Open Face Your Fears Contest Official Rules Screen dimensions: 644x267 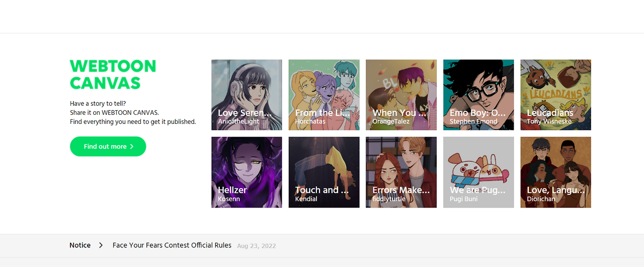(172, 245)
